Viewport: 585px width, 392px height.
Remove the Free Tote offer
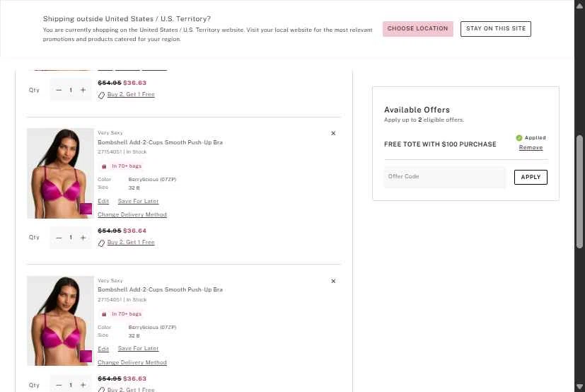[531, 148]
